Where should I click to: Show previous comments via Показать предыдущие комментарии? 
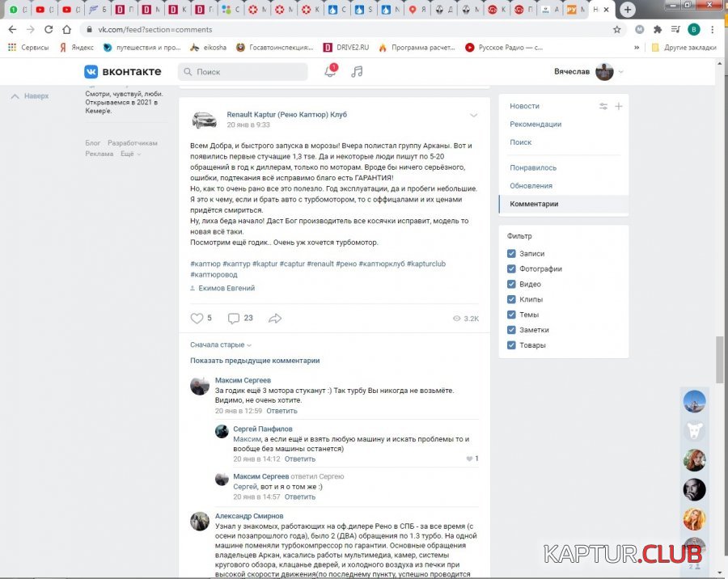click(x=255, y=361)
